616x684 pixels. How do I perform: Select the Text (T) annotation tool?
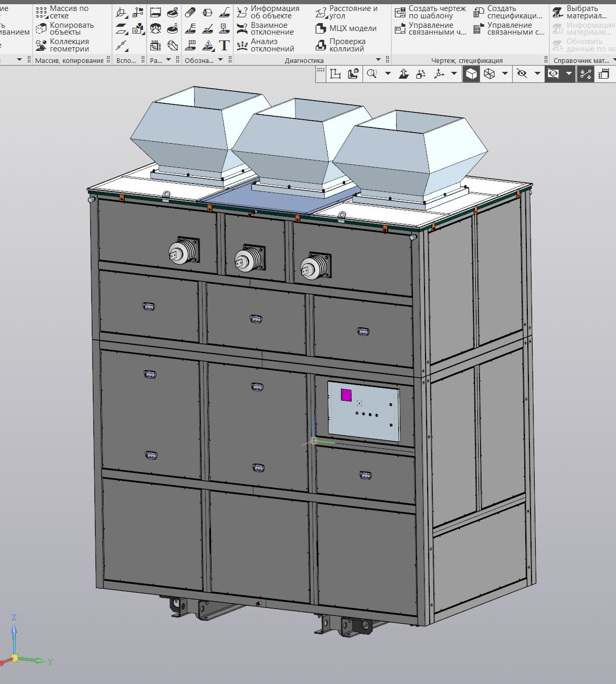pyautogui.click(x=225, y=45)
